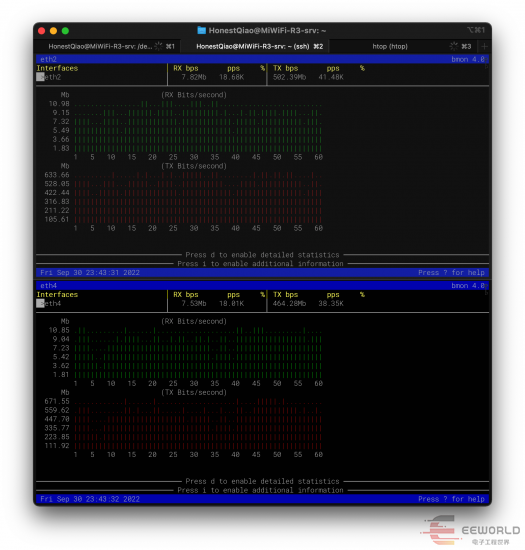Add a new terminal tab with plus
This screenshot has height=550, width=525.
[484, 47]
